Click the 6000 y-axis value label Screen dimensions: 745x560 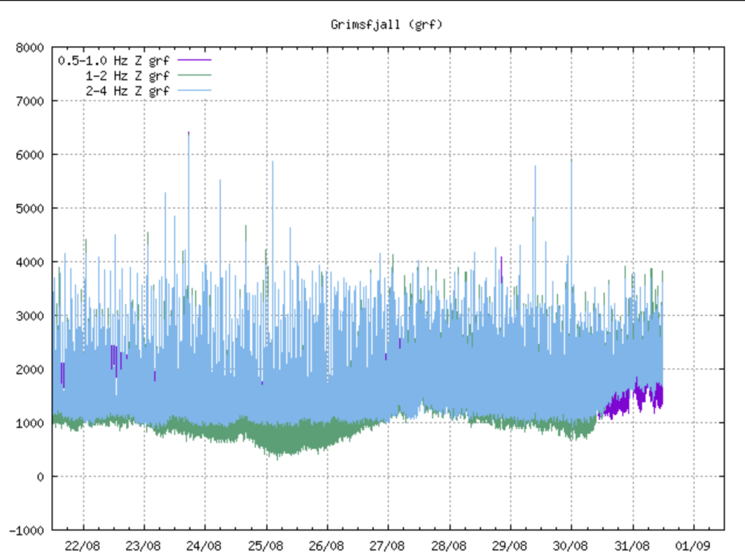coord(30,155)
